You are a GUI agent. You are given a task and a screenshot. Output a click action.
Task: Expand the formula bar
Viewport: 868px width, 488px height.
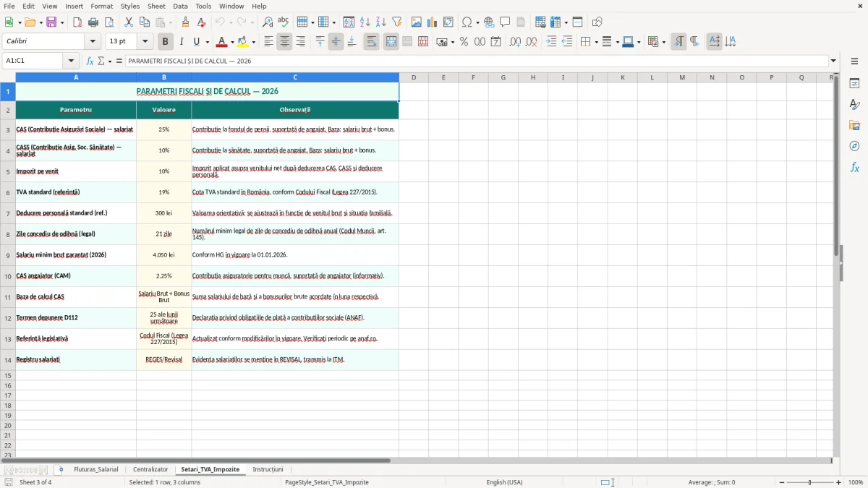click(833, 61)
